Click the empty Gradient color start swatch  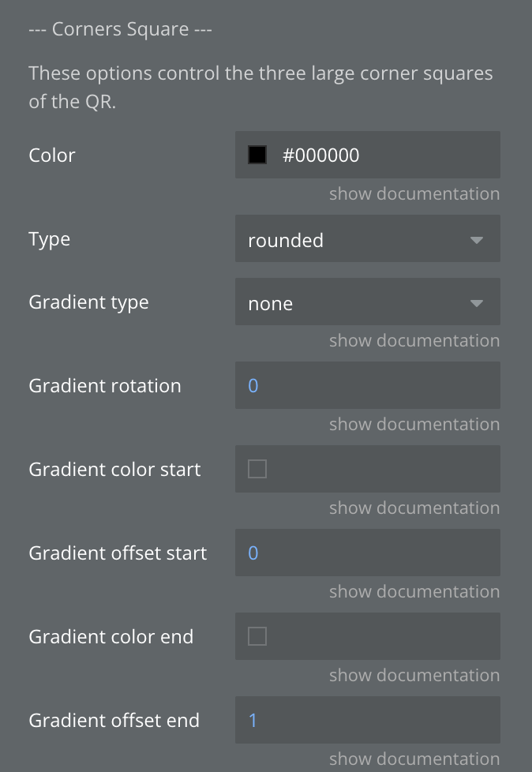257,470
